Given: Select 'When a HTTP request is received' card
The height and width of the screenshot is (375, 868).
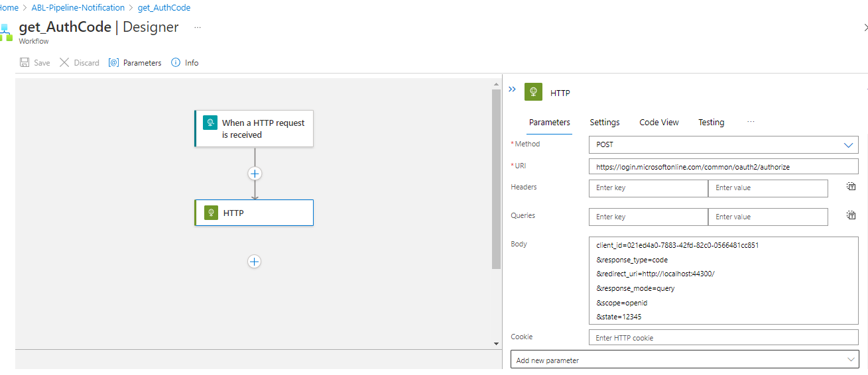Looking at the screenshot, I should click(x=254, y=129).
